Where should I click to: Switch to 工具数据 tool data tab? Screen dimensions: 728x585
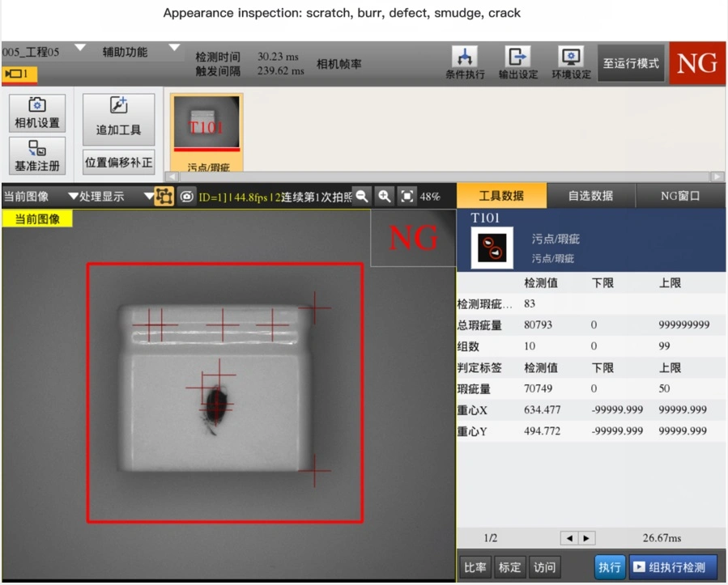tap(501, 196)
